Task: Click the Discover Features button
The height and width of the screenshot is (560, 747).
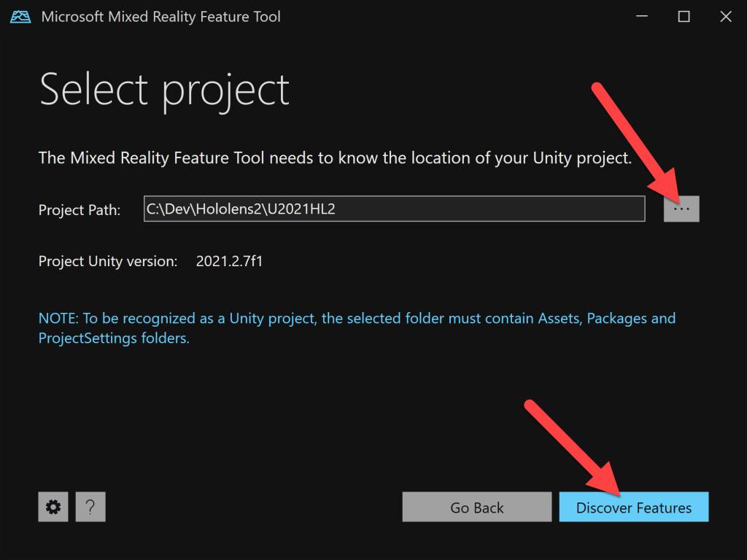Action: (x=634, y=507)
